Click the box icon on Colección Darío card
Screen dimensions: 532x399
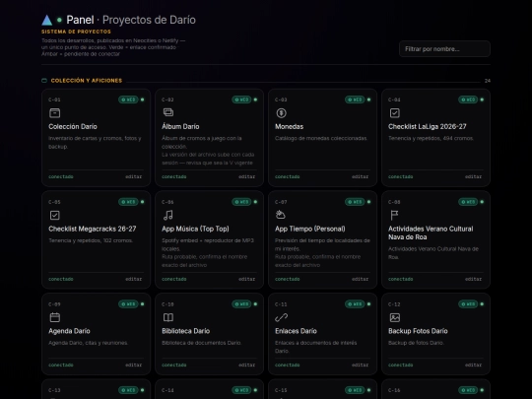click(54, 113)
